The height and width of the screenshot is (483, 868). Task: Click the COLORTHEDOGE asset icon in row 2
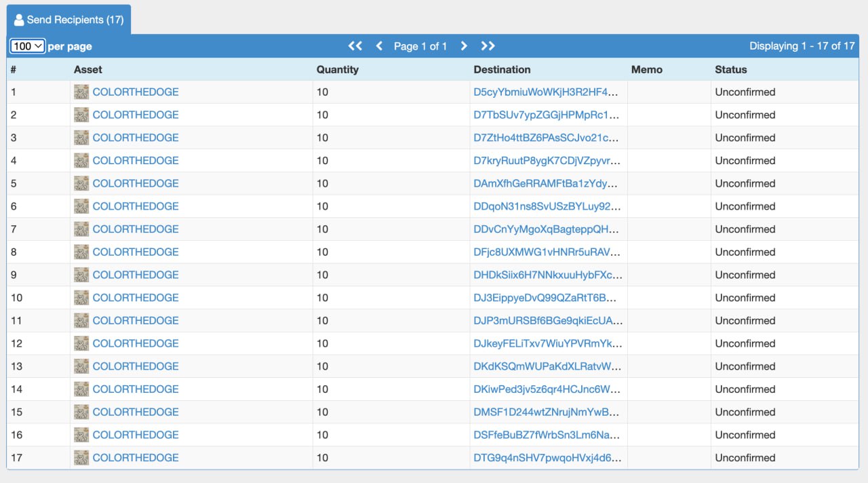pyautogui.click(x=81, y=115)
